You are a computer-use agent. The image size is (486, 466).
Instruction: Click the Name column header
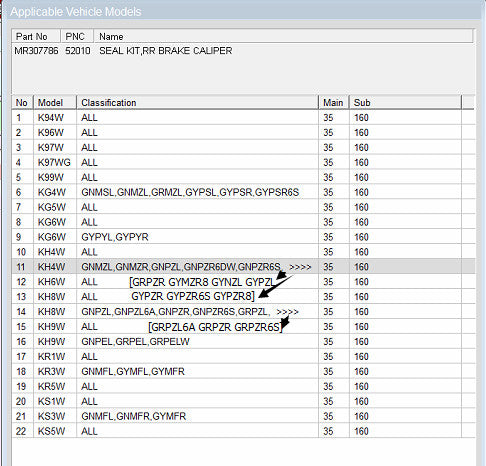(x=283, y=36)
